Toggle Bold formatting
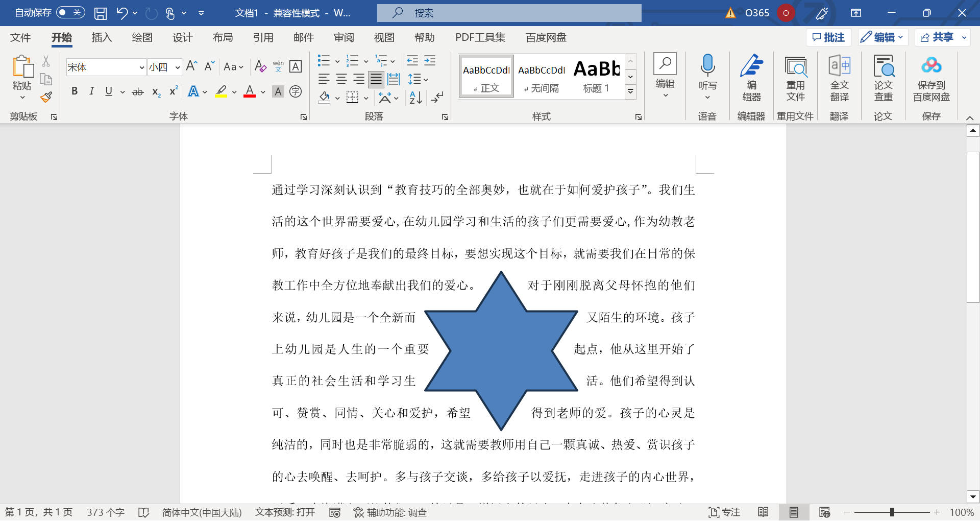The image size is (980, 521). point(75,91)
